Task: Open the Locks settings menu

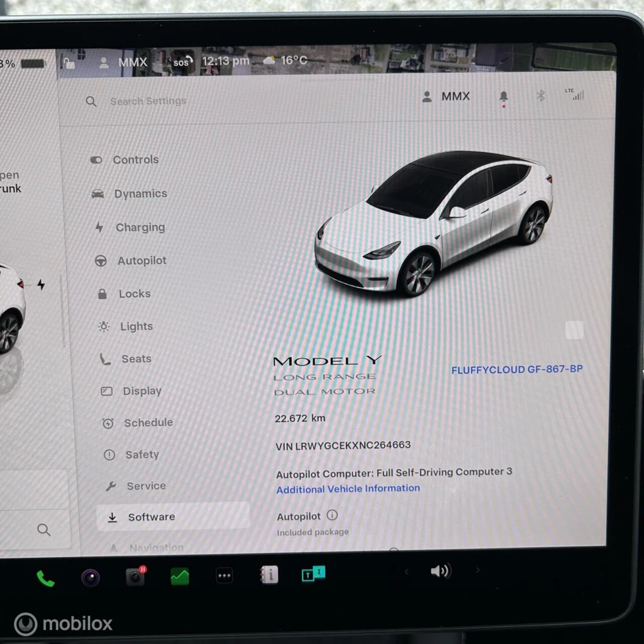Action: (124, 294)
